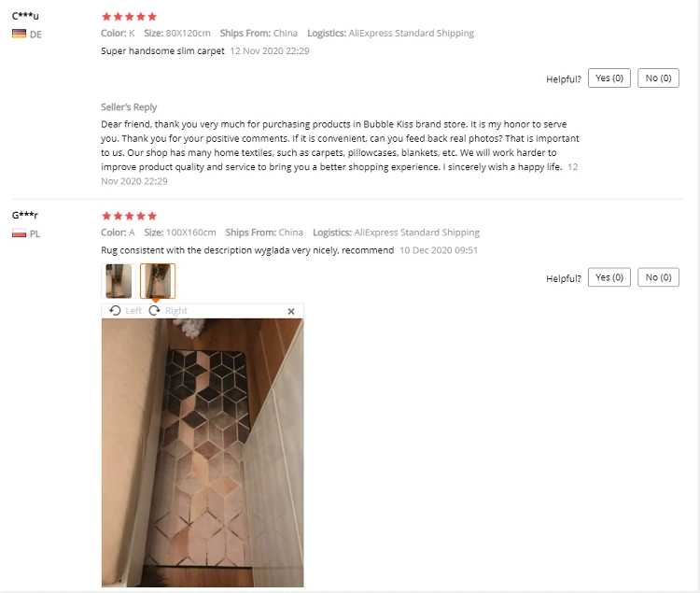Mark C***u's review unhelpful with No (0)

(x=658, y=78)
